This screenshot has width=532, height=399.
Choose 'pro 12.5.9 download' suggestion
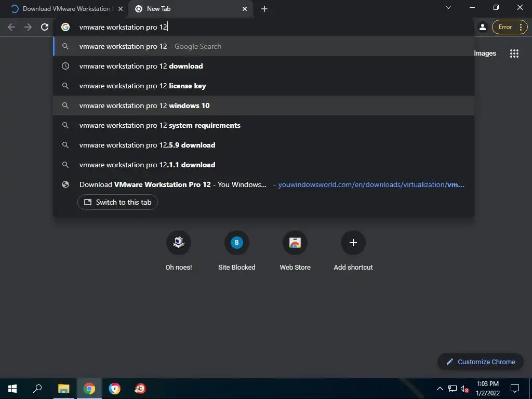point(263,145)
